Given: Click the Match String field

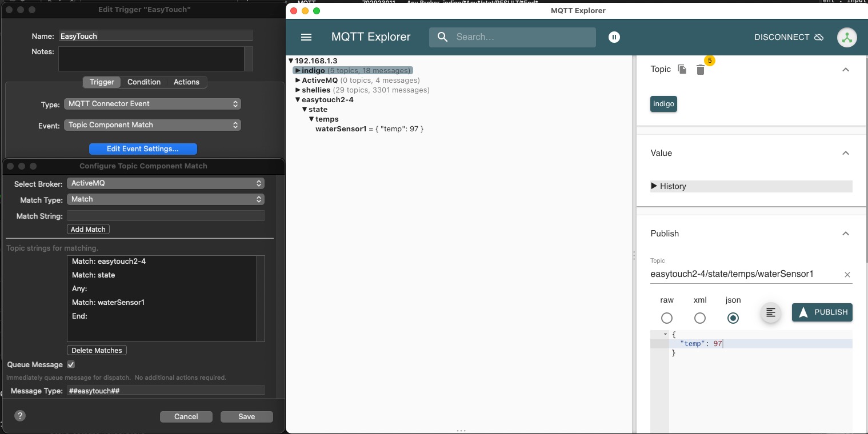Looking at the screenshot, I should [166, 216].
